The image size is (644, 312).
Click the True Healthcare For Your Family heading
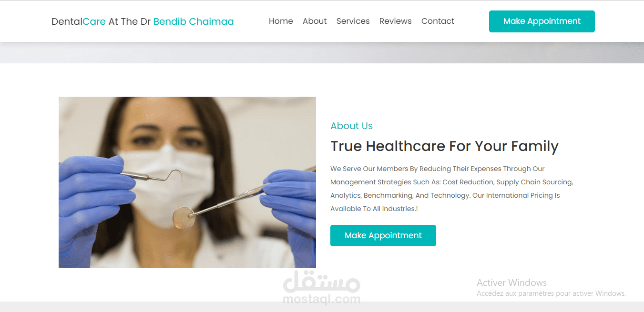pyautogui.click(x=444, y=146)
